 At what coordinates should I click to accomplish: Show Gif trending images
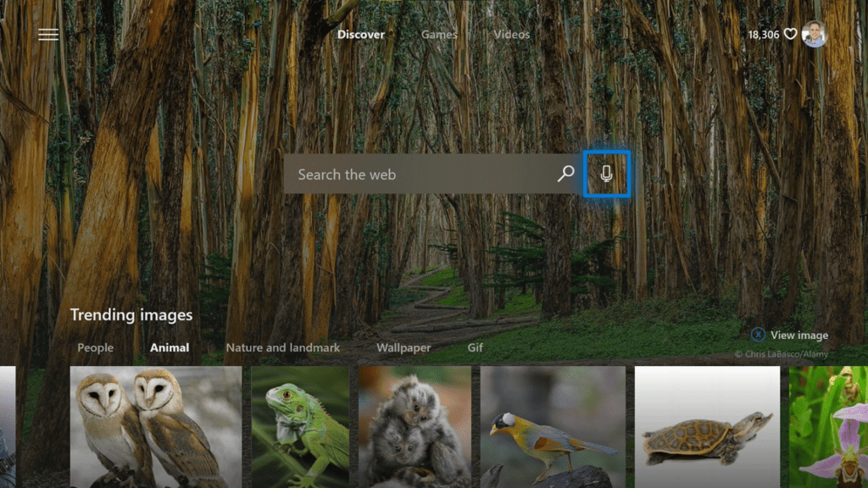click(475, 347)
